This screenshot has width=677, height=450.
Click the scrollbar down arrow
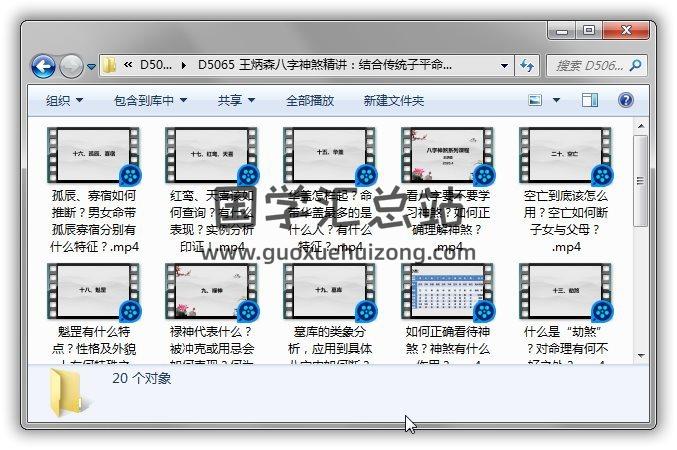coord(641,356)
